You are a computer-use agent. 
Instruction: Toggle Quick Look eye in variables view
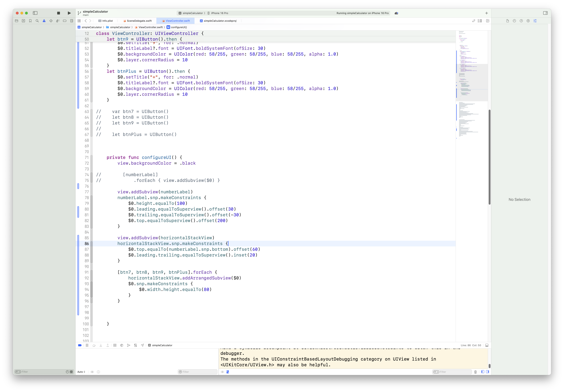tap(92, 372)
